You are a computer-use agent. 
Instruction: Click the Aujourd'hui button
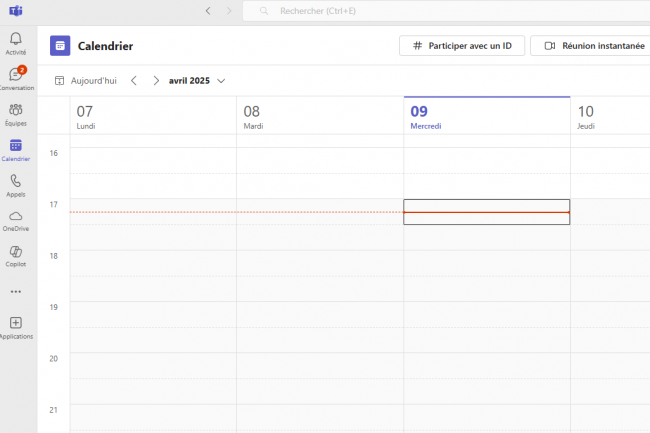(x=86, y=80)
